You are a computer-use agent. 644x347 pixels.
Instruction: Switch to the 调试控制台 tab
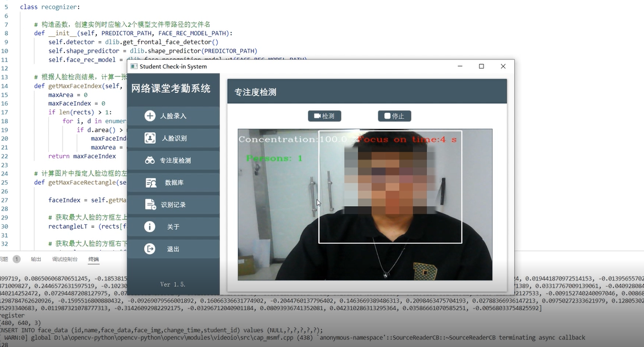tap(64, 259)
